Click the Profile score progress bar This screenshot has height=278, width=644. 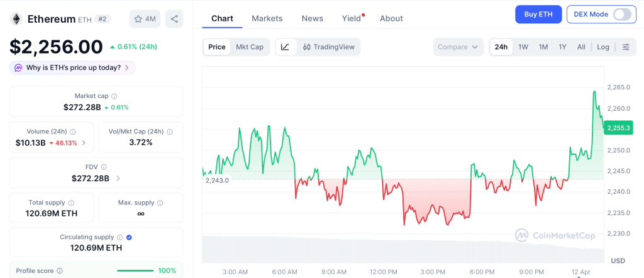(x=135, y=270)
